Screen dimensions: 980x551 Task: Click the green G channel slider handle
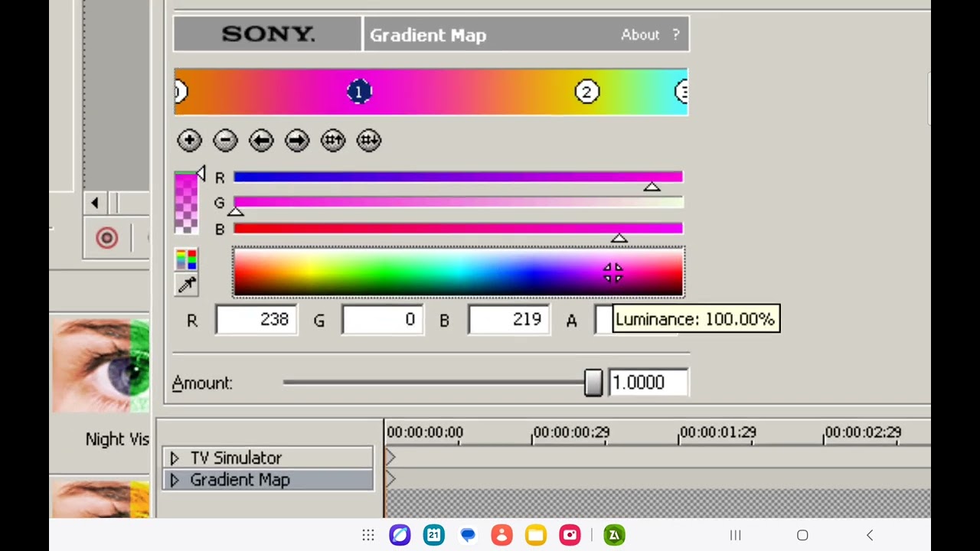tap(236, 212)
